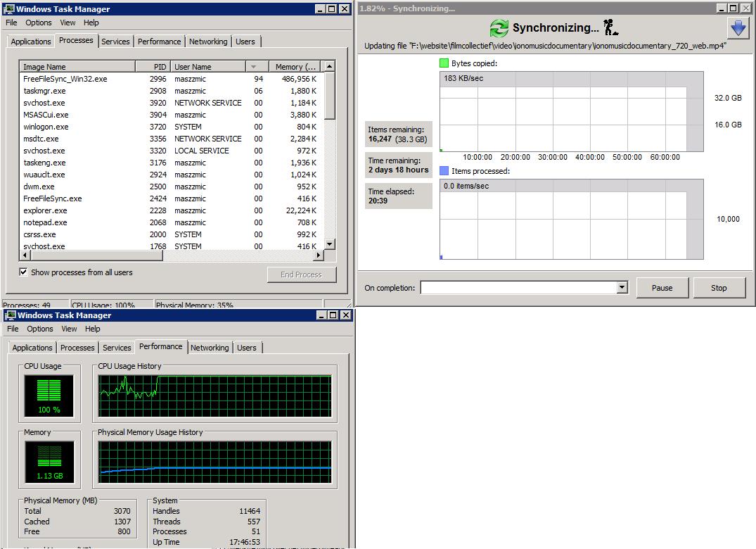Open the On completion dropdown
This screenshot has width=756, height=549.
pos(622,288)
